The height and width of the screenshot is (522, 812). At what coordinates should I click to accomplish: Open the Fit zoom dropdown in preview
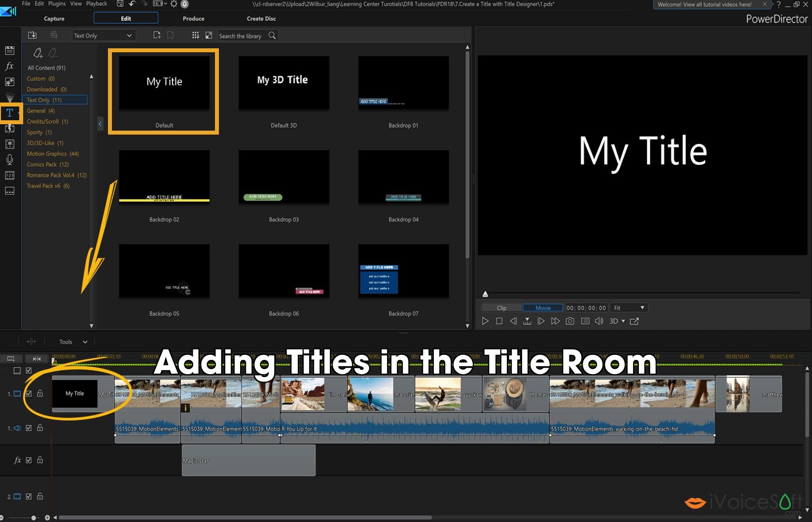point(629,308)
